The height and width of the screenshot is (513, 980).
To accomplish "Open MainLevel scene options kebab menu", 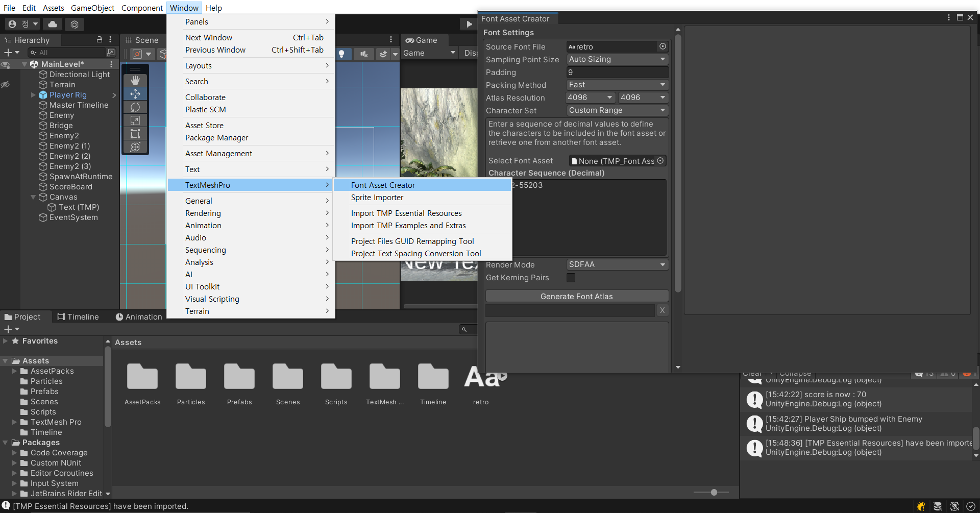I will coord(111,64).
